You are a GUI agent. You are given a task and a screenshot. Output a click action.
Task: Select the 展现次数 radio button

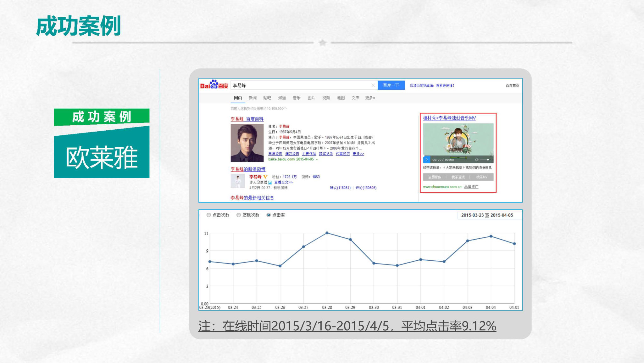click(x=239, y=215)
